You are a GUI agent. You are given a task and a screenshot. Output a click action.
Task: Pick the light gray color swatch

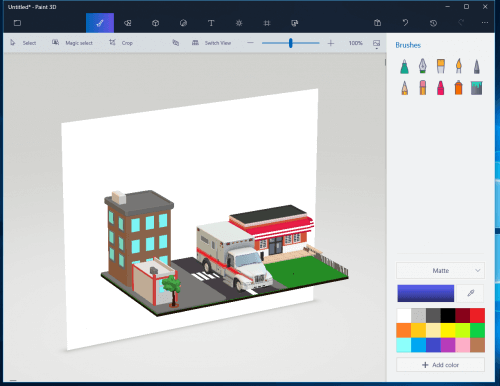(418, 316)
